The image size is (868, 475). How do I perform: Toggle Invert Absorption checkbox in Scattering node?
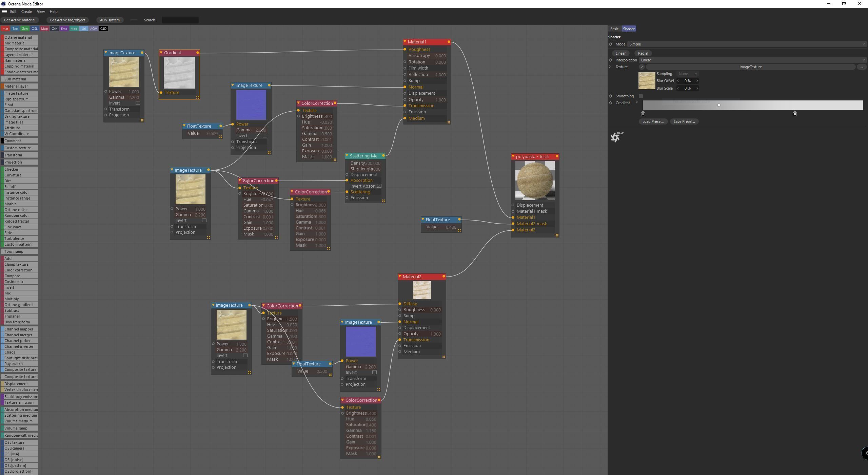[379, 186]
